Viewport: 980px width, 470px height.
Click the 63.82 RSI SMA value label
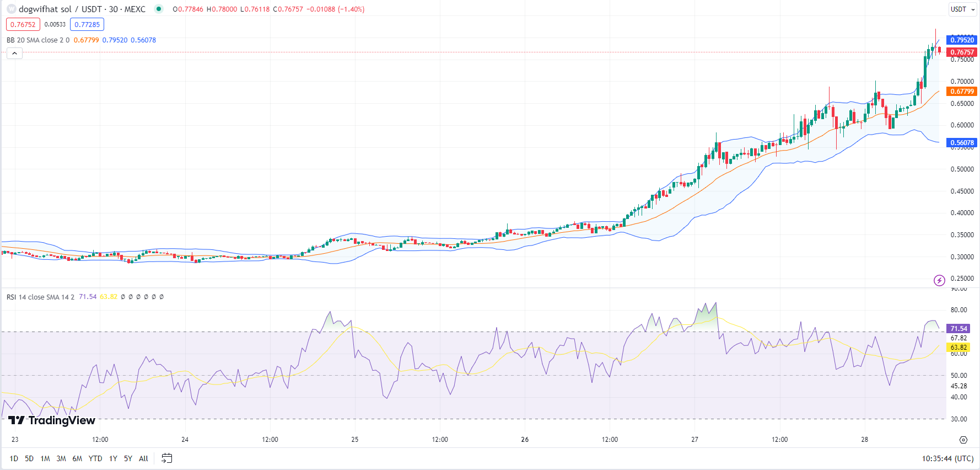click(959, 348)
